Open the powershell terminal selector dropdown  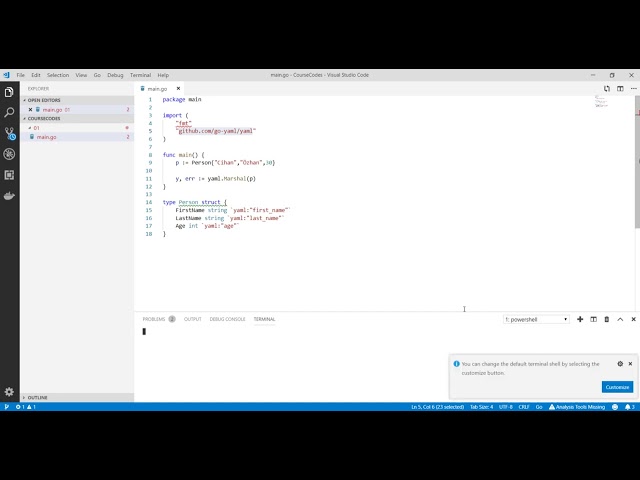click(536, 319)
